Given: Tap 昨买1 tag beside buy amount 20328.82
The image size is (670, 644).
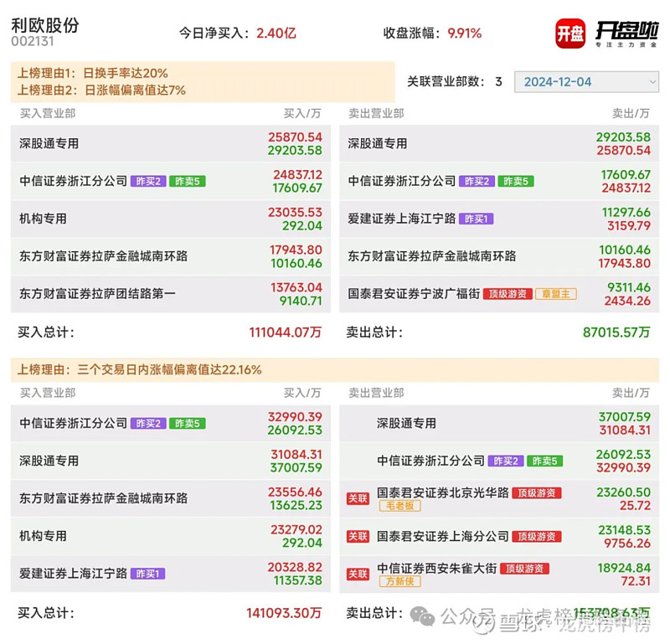Looking at the screenshot, I should [x=148, y=574].
